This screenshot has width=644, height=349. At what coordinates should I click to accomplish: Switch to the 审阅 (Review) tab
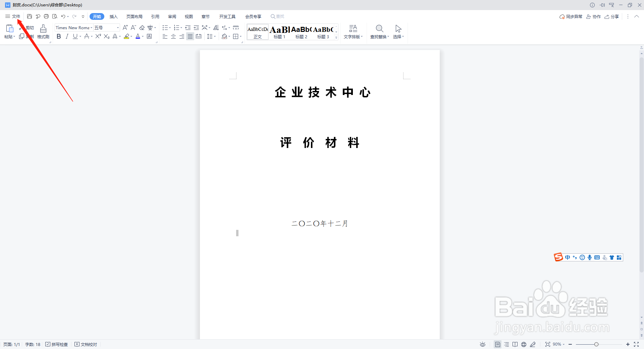(172, 16)
